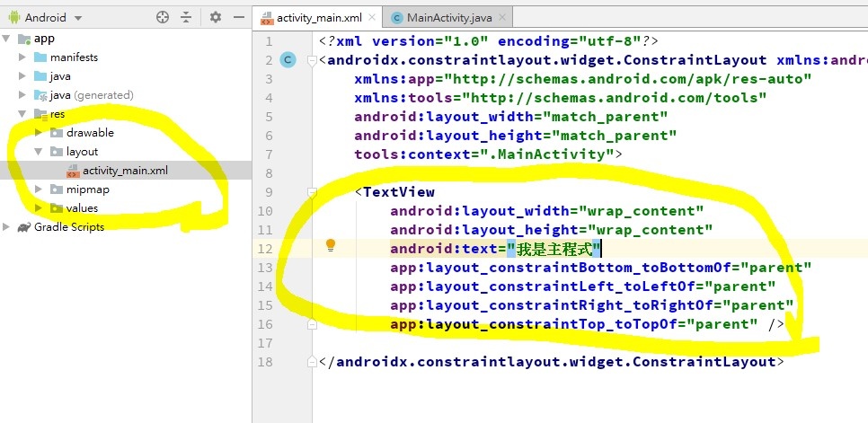Viewport: 868px width, 423px height.
Task: Expand the manifests folder
Action: click(x=22, y=57)
